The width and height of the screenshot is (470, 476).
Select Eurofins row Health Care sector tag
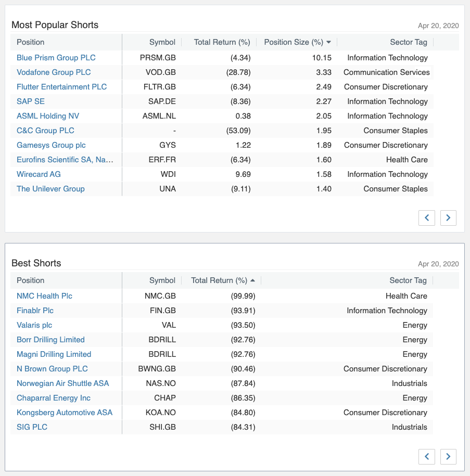(x=407, y=160)
